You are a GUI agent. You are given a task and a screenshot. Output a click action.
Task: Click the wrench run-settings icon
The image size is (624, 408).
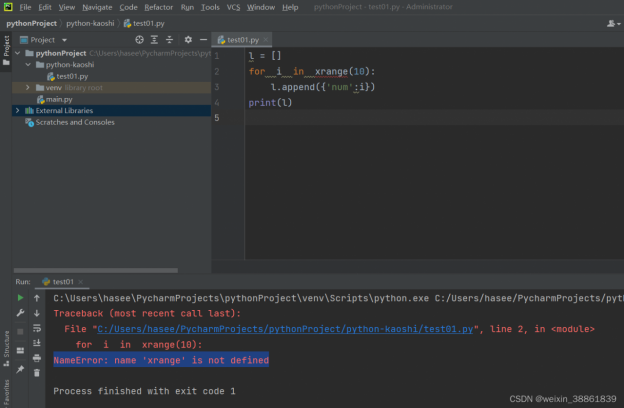point(20,313)
